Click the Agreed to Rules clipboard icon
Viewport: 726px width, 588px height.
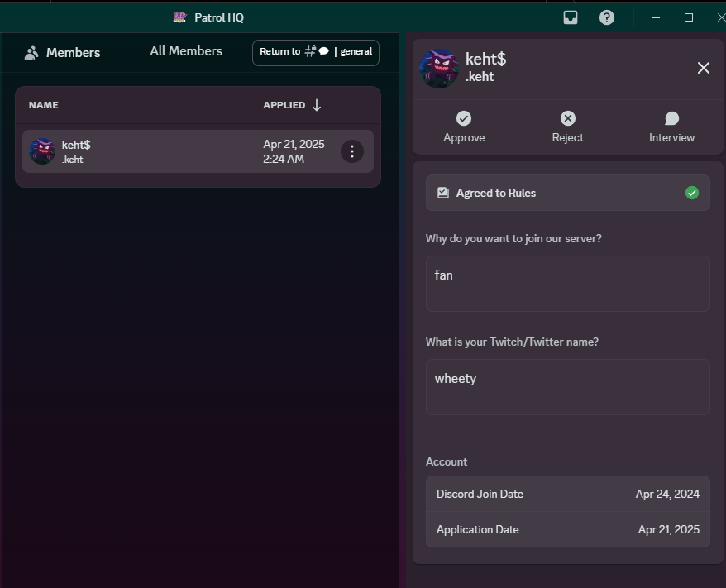[x=443, y=193]
